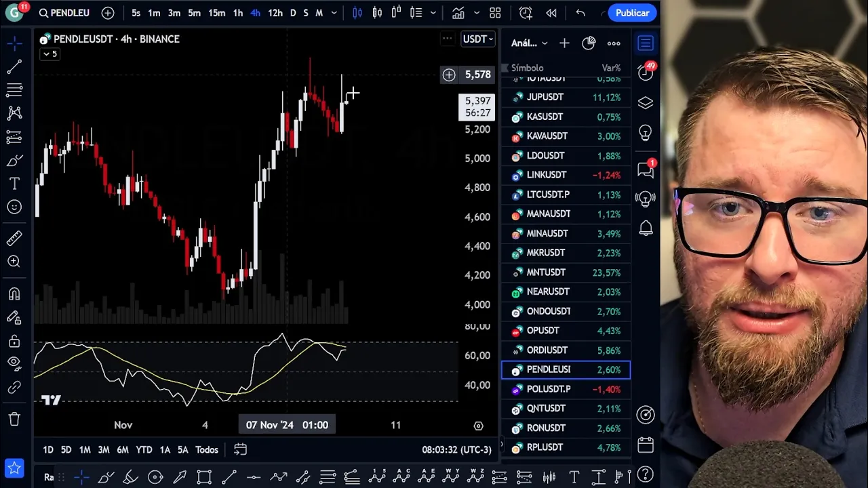This screenshot has width=868, height=488.
Task: Collapse the right watchlist panel arrow
Action: [501, 445]
